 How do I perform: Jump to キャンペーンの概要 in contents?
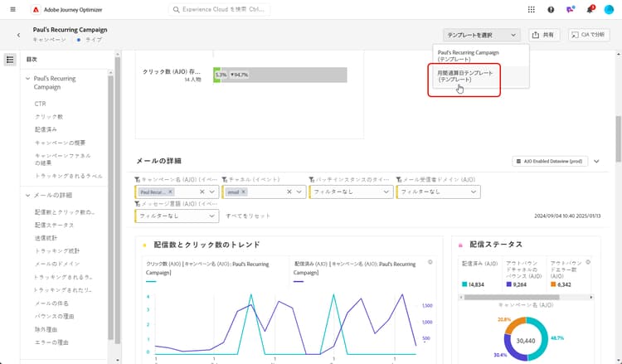[60, 143]
